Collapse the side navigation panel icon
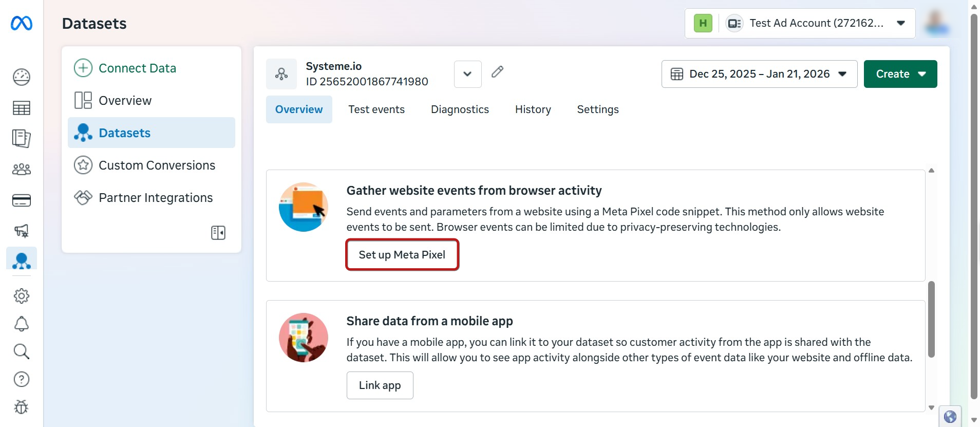 tap(218, 233)
